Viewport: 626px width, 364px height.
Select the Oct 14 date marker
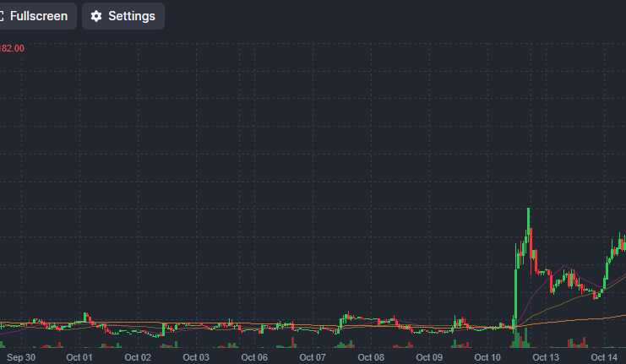pyautogui.click(x=604, y=357)
